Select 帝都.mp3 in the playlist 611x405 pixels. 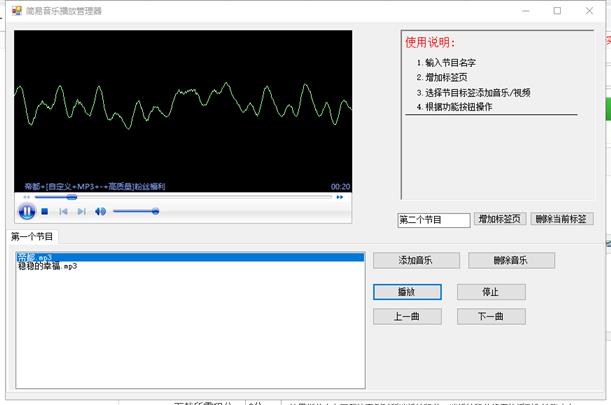190,257
